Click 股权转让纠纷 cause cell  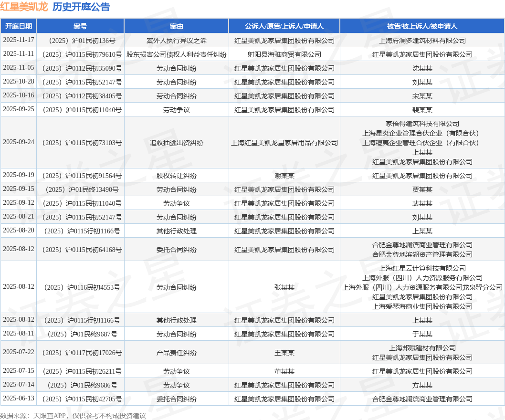[177, 176]
